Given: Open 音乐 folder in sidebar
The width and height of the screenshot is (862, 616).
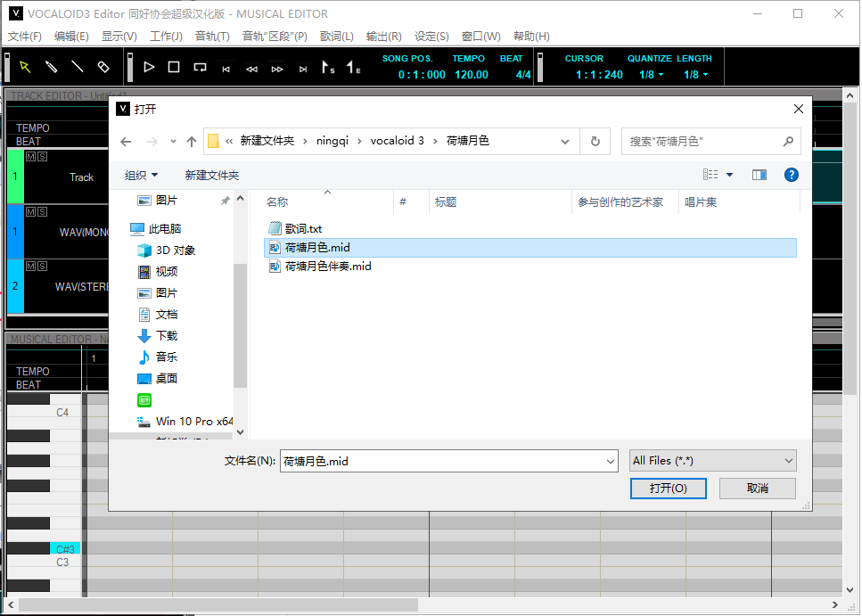Looking at the screenshot, I should pyautogui.click(x=158, y=357).
